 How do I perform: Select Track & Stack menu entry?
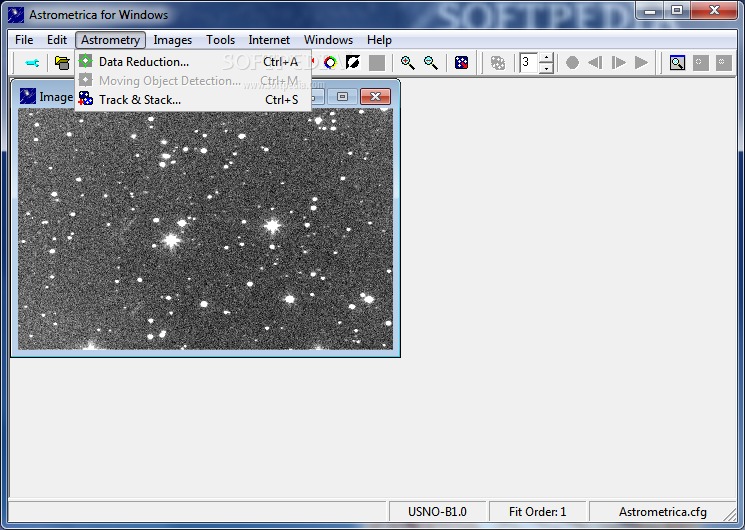(139, 100)
